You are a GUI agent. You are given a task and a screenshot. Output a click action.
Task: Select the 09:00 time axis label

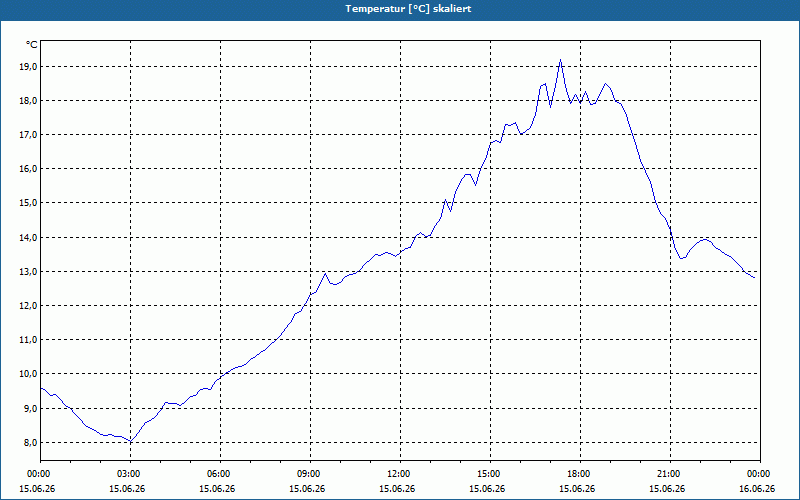point(310,474)
